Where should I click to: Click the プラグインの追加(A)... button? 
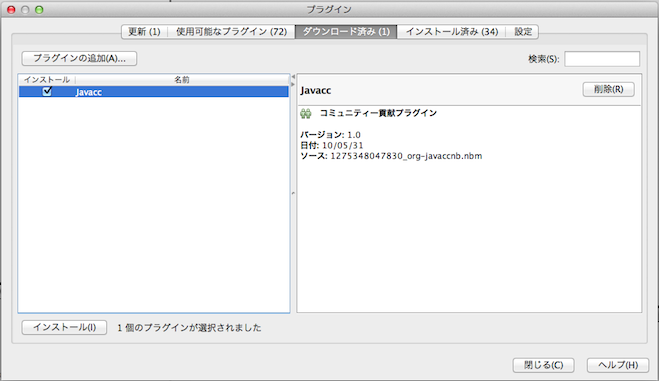coord(79,58)
